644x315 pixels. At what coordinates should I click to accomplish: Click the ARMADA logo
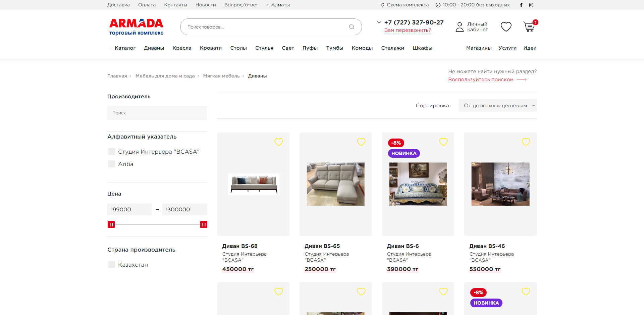(x=136, y=27)
